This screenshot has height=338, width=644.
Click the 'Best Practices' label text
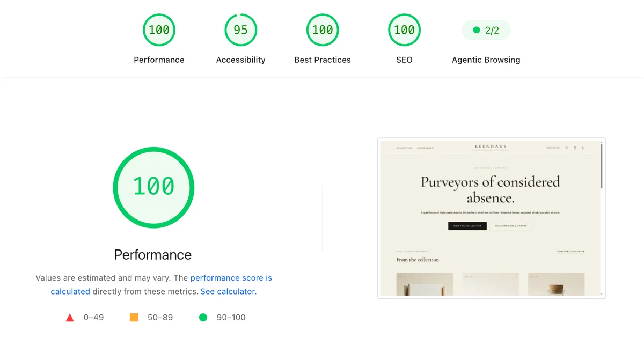coord(323,60)
